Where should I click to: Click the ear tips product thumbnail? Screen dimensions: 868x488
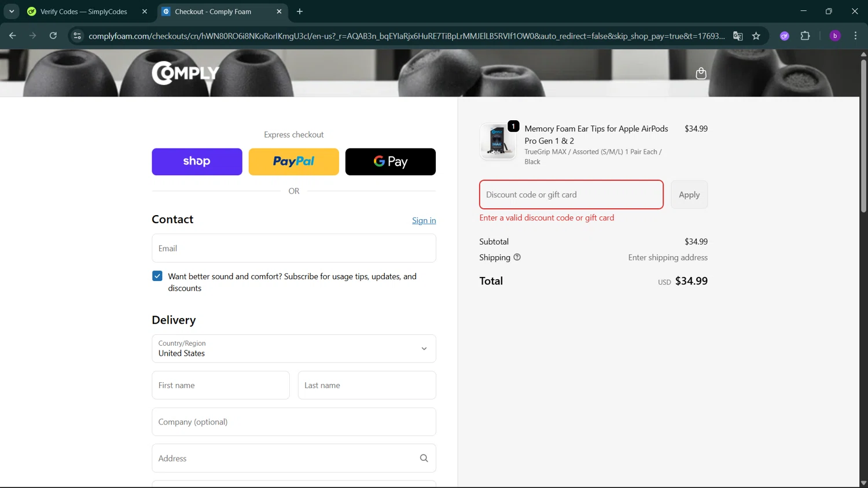(498, 141)
